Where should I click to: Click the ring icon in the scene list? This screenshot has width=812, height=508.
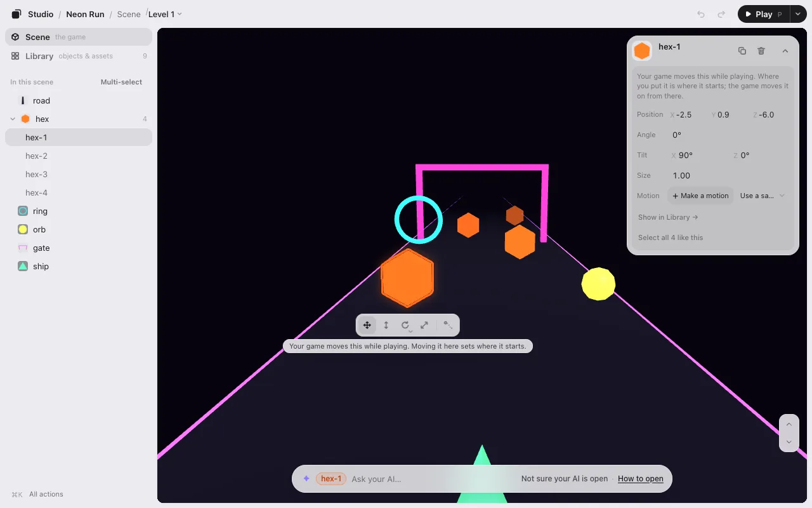pos(23,211)
